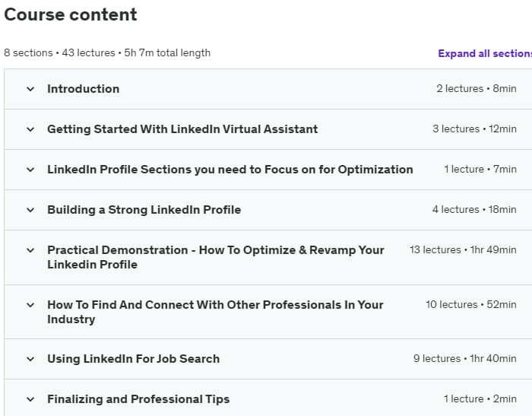The image size is (532, 416).
Task: Click How To Find And Connect section title
Action: pos(215,312)
